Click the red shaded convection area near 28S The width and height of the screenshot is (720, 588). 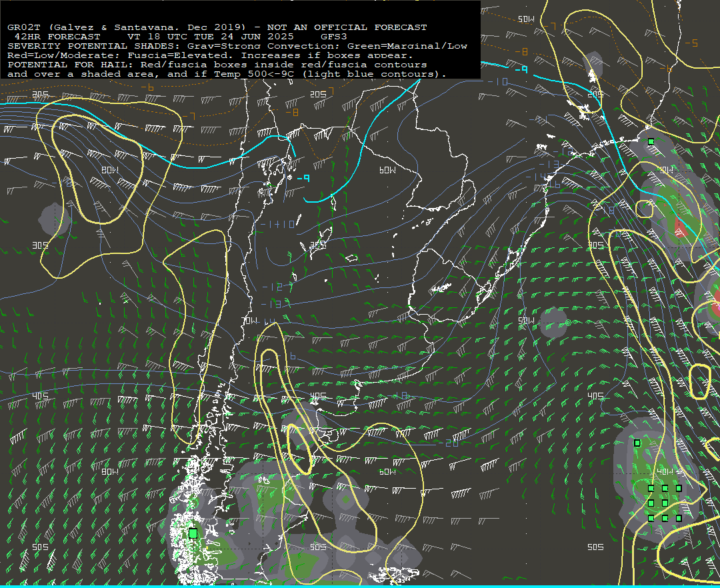[681, 227]
